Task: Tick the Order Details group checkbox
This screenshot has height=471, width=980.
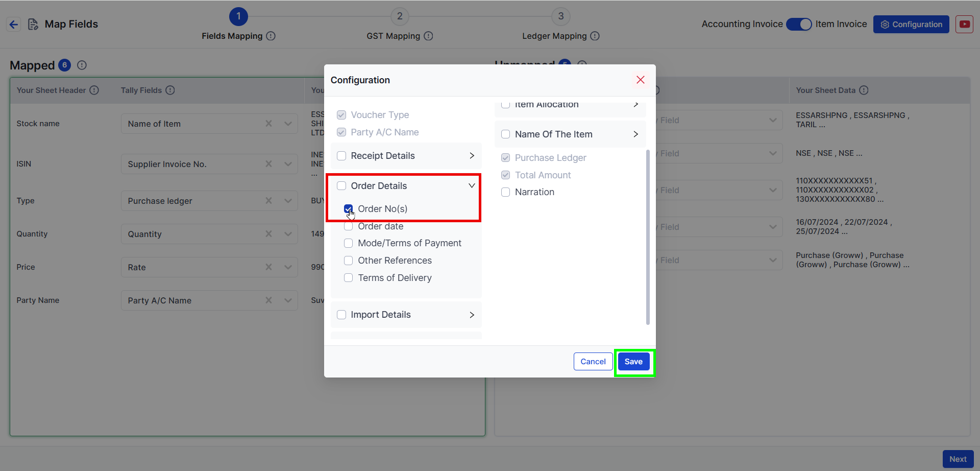Action: [341, 186]
